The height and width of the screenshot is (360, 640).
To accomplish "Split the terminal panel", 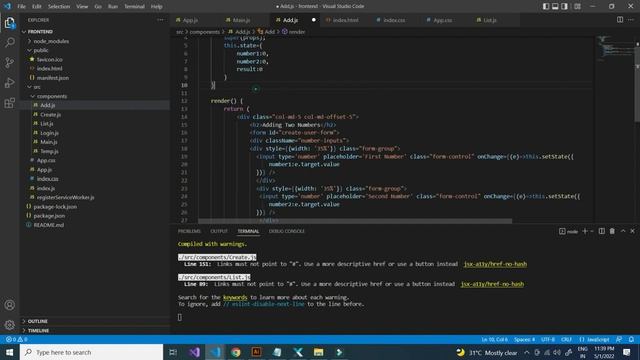I will point(602,231).
